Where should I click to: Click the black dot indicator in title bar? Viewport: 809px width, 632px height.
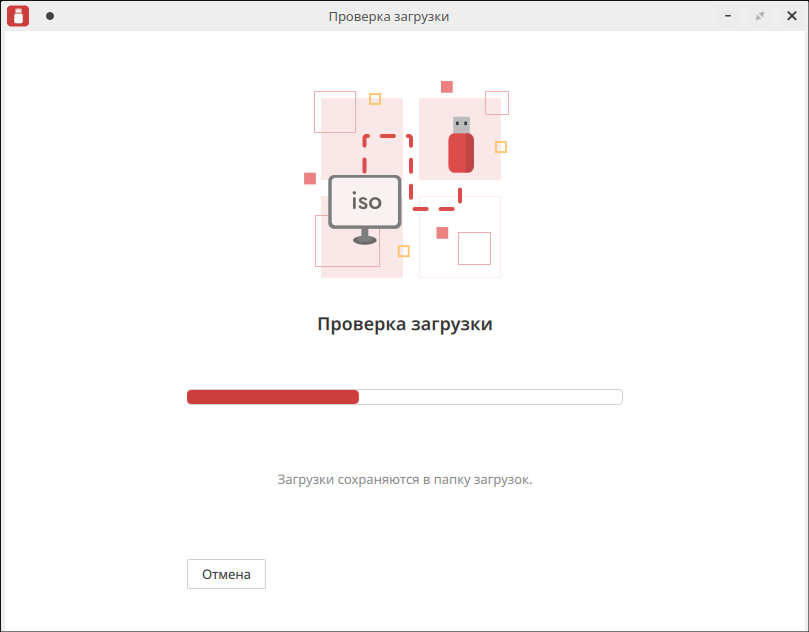coord(50,16)
